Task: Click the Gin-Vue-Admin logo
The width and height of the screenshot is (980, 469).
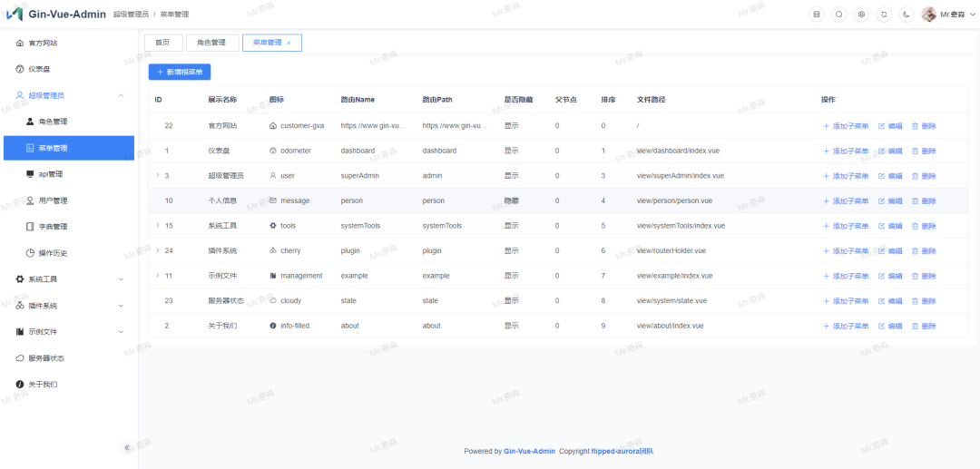Action: point(15,15)
